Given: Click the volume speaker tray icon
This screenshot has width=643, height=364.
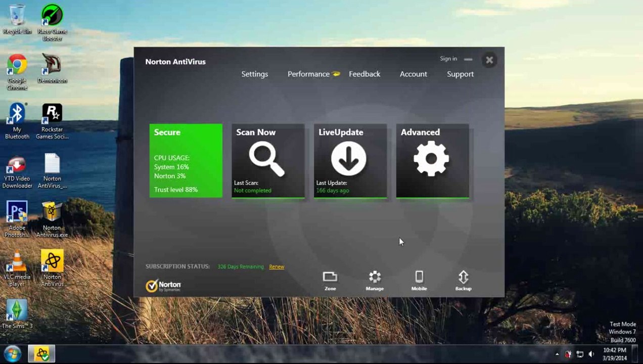Looking at the screenshot, I should pos(591,354).
